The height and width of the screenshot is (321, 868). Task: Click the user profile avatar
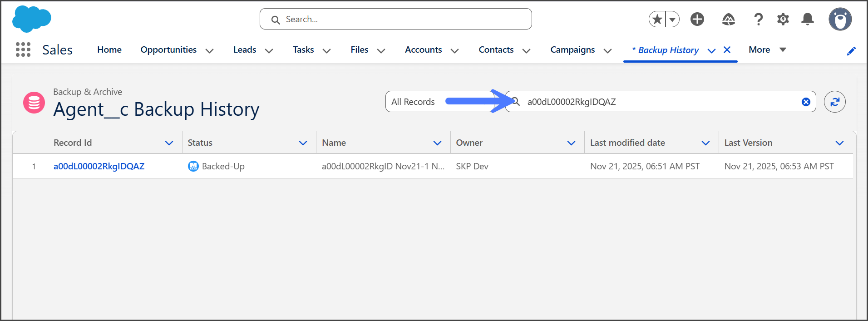(840, 19)
